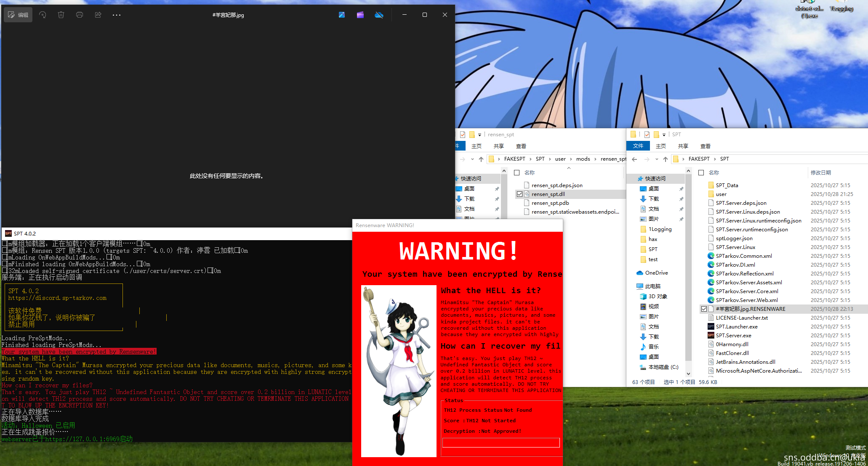Viewport: 868px width, 466px height.
Task: Click the share icon in Photos toolbar
Action: tap(98, 15)
